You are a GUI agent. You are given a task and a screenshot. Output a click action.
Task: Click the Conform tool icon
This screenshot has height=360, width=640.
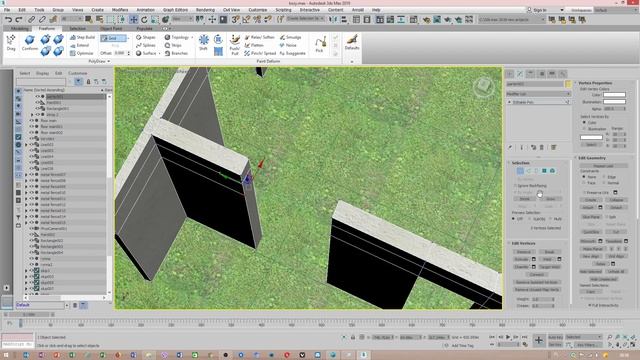[x=29, y=43]
